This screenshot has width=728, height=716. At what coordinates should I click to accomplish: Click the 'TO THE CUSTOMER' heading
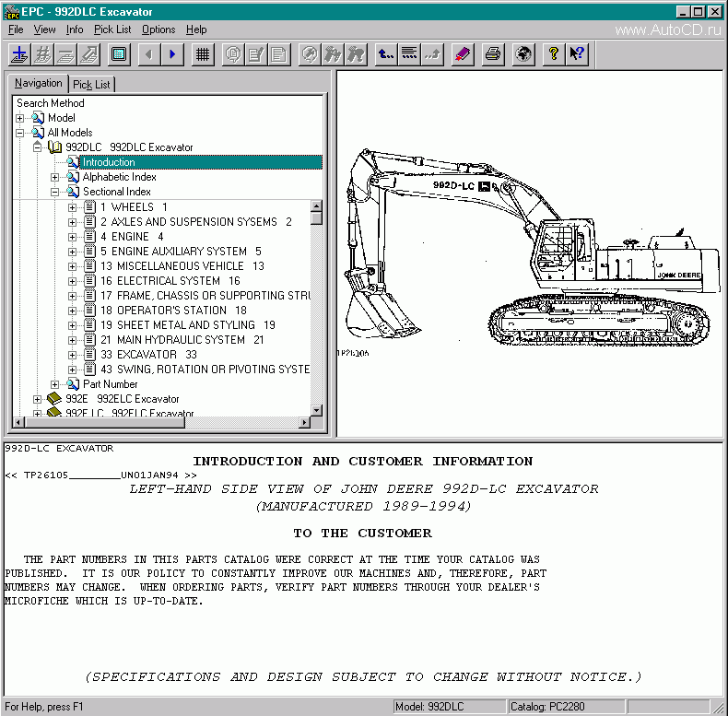coord(362,533)
